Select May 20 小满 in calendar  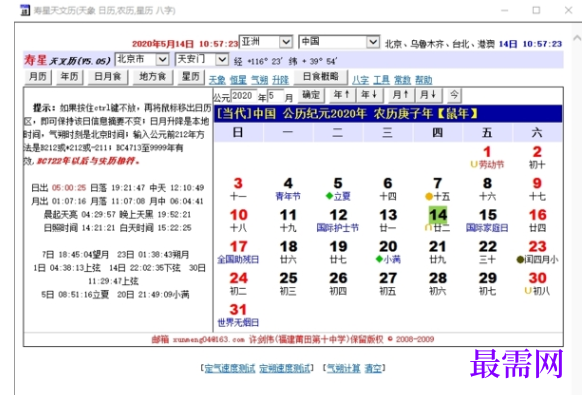(388, 252)
